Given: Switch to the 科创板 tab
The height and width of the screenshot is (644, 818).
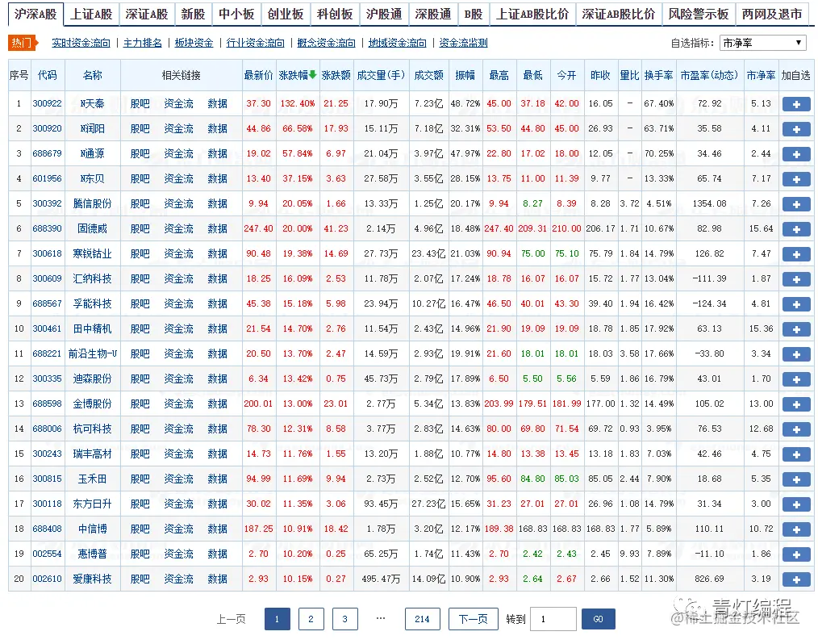Looking at the screenshot, I should (x=335, y=14).
